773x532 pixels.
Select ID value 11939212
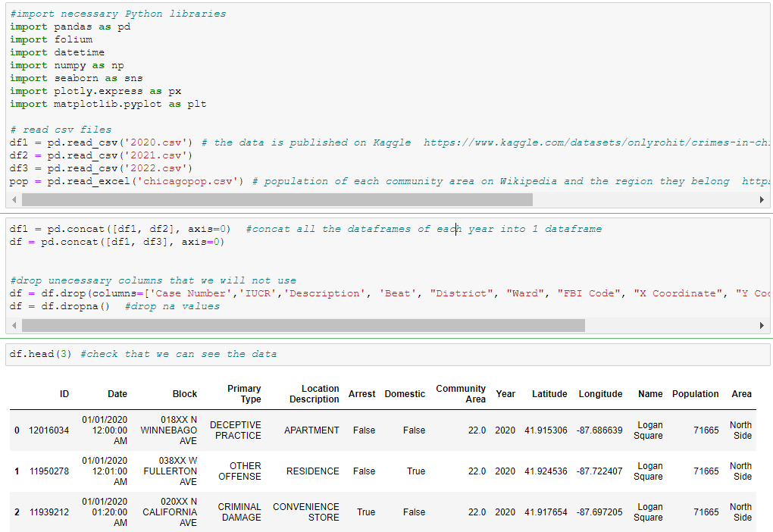pyautogui.click(x=49, y=512)
